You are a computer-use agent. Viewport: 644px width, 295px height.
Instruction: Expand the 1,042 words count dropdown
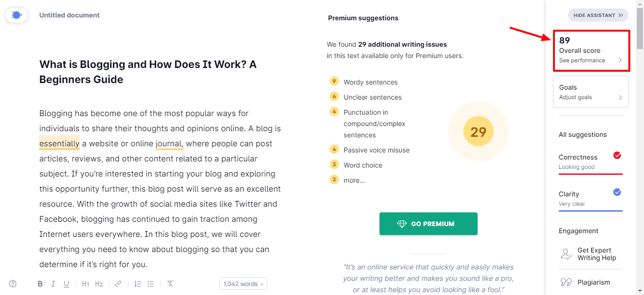click(243, 284)
